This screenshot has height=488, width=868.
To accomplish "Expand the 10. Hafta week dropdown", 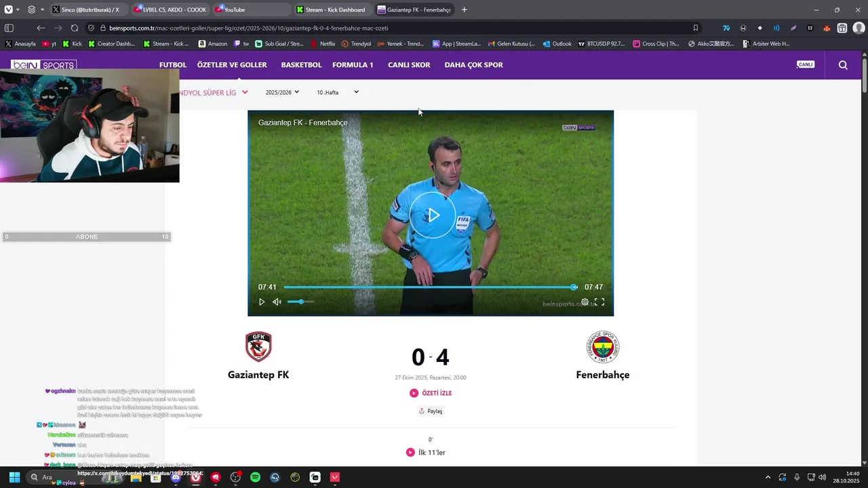I will (338, 92).
